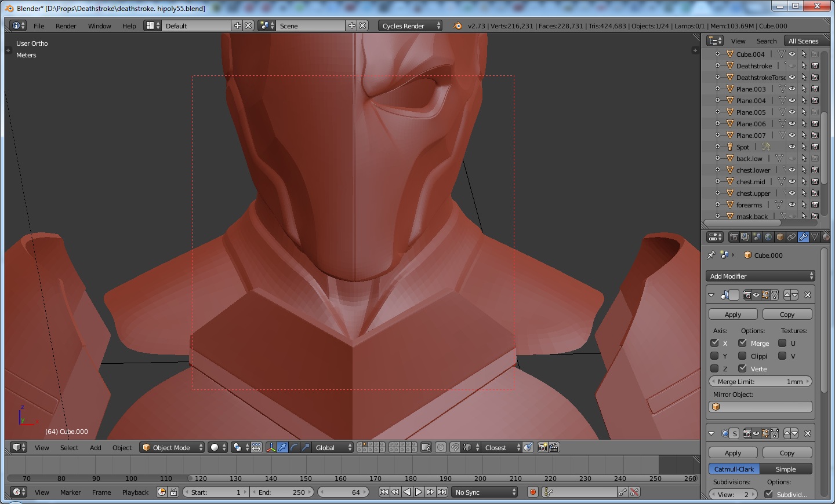Collapse the Mirror modifier panel triangle
This screenshot has width=835, height=504.
(711, 295)
